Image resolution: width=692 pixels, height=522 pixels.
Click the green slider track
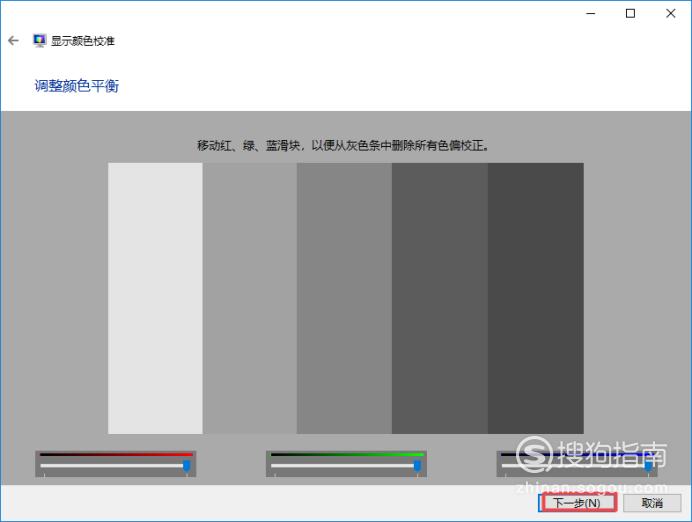(x=346, y=466)
